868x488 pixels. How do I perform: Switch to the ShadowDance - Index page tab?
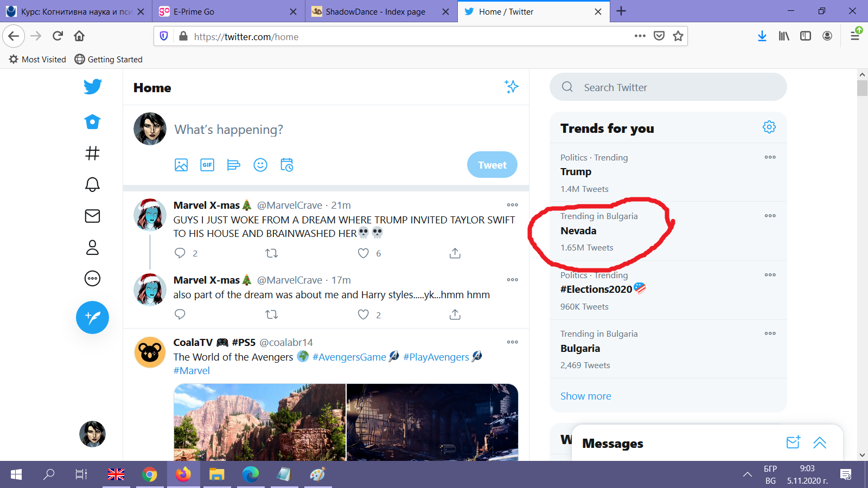381,11
